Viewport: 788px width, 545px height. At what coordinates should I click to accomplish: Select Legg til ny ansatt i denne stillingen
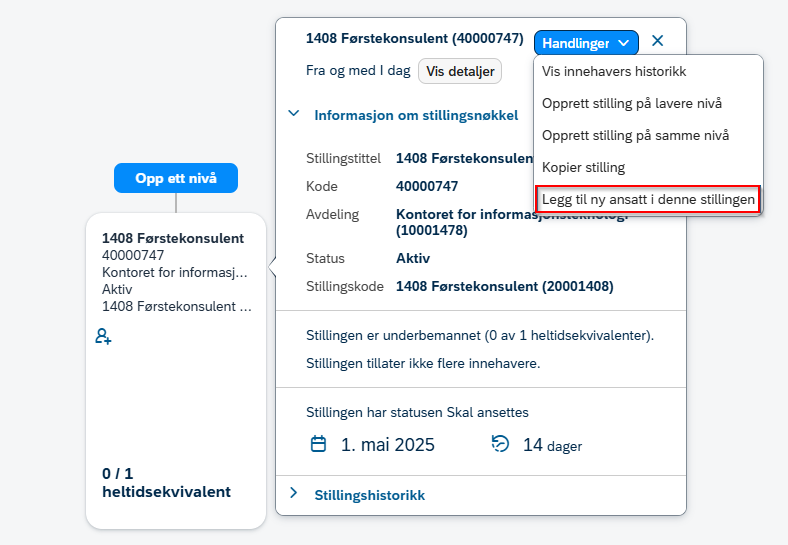648,200
